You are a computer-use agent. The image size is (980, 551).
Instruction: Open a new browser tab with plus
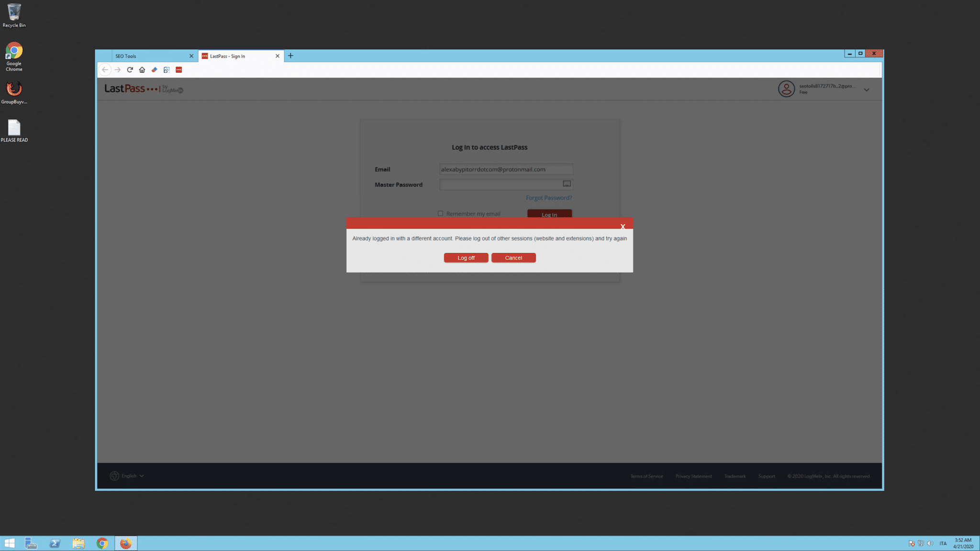pyautogui.click(x=290, y=56)
